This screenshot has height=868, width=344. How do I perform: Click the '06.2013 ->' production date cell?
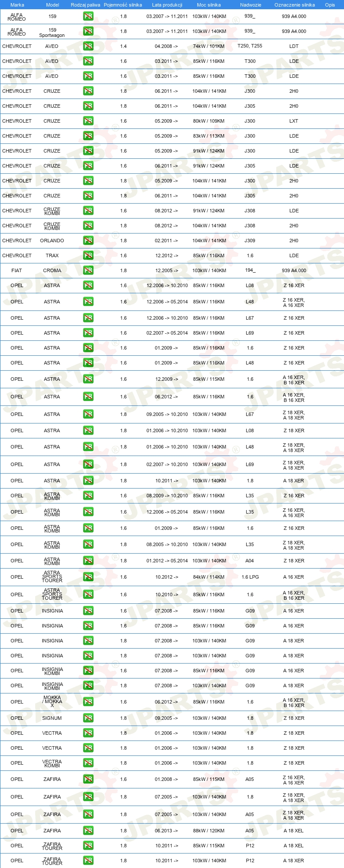(x=166, y=831)
